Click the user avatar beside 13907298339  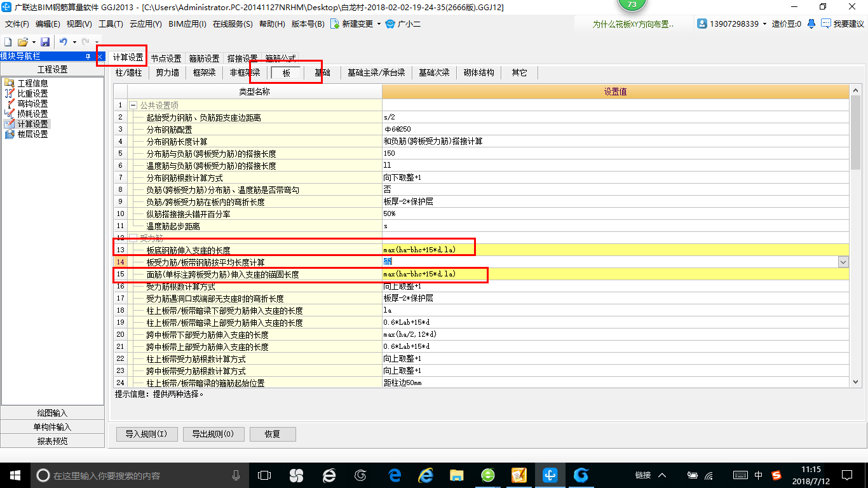click(702, 24)
